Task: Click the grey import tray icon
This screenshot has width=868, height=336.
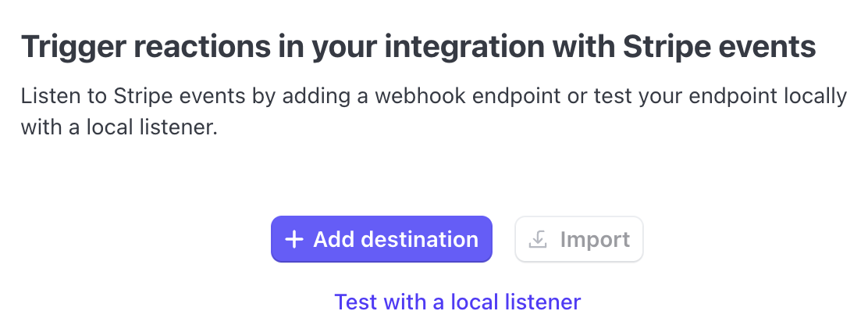Action: tap(538, 239)
